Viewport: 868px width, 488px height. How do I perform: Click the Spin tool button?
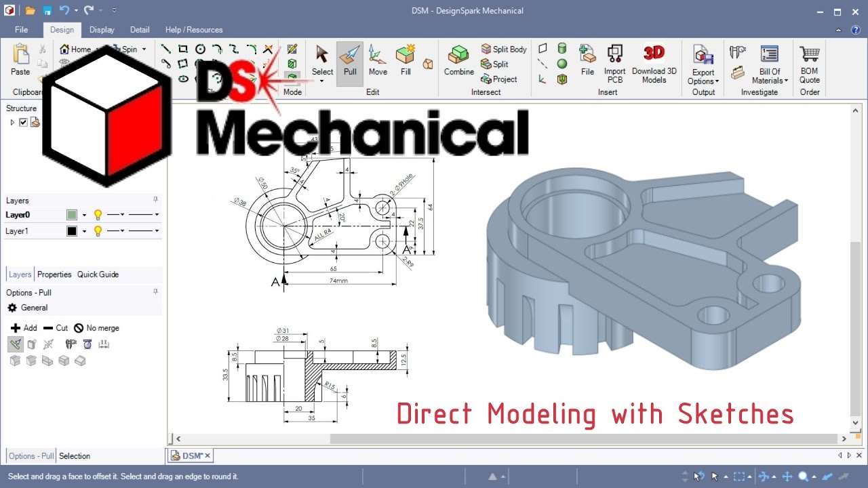[x=126, y=49]
